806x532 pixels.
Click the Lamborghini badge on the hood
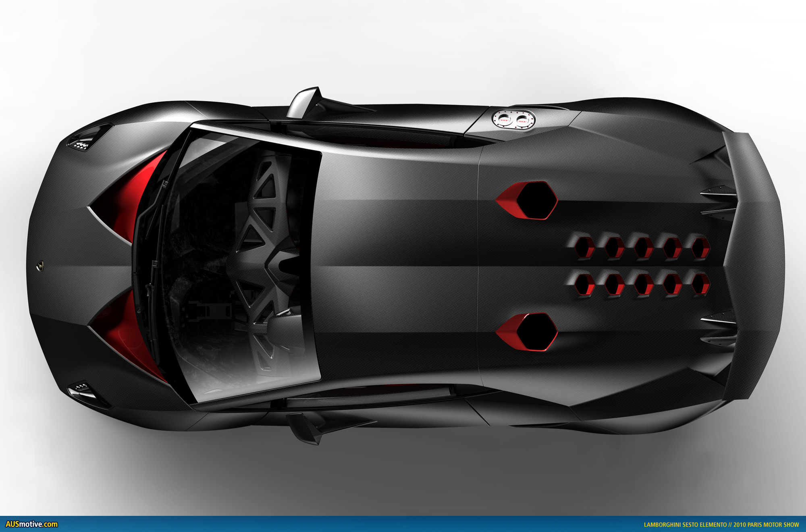coord(41,266)
